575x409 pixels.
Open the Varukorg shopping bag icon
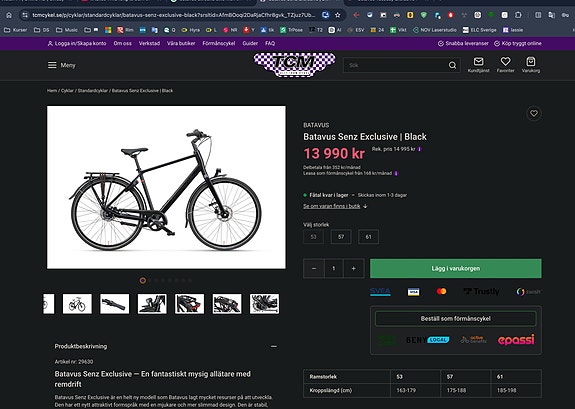click(531, 61)
